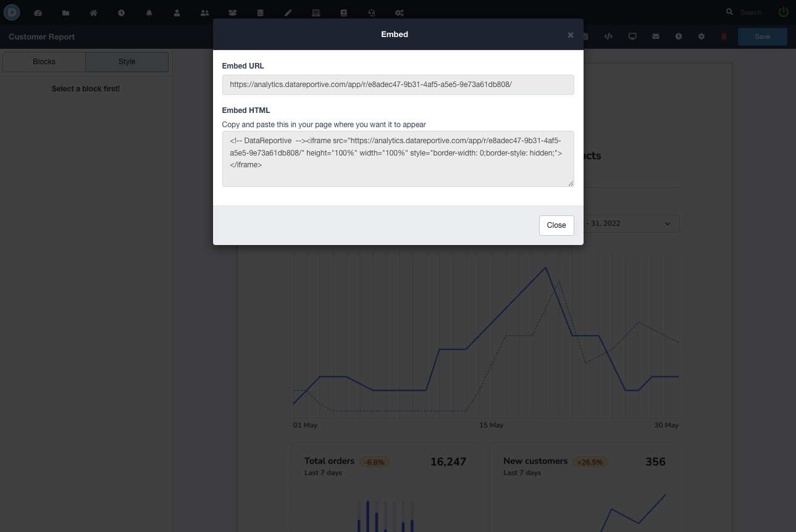Click the '30 May' axis label
The image size is (796, 532).
point(666,425)
